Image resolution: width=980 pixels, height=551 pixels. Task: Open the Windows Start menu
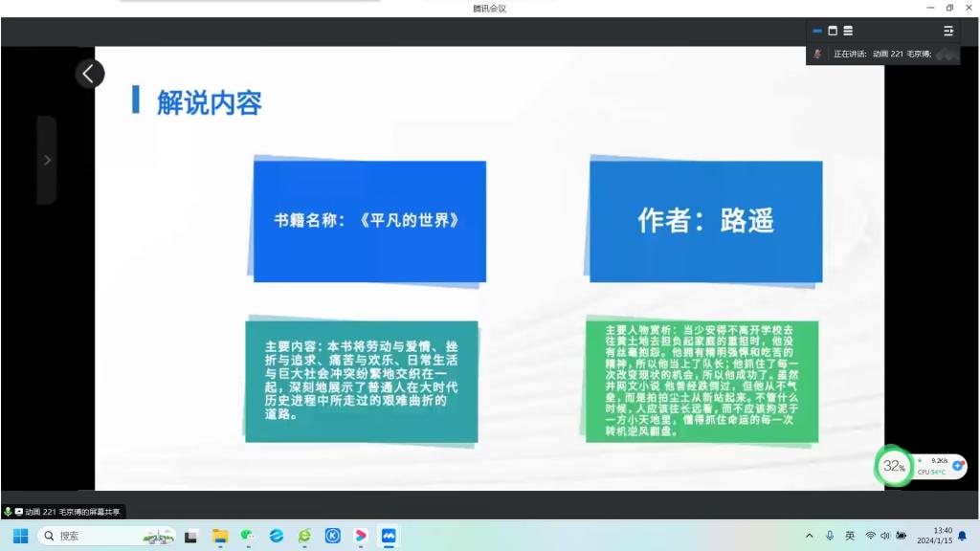click(x=20, y=536)
